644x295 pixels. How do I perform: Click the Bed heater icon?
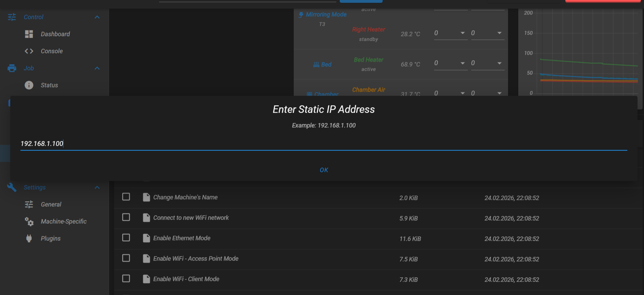tap(316, 64)
